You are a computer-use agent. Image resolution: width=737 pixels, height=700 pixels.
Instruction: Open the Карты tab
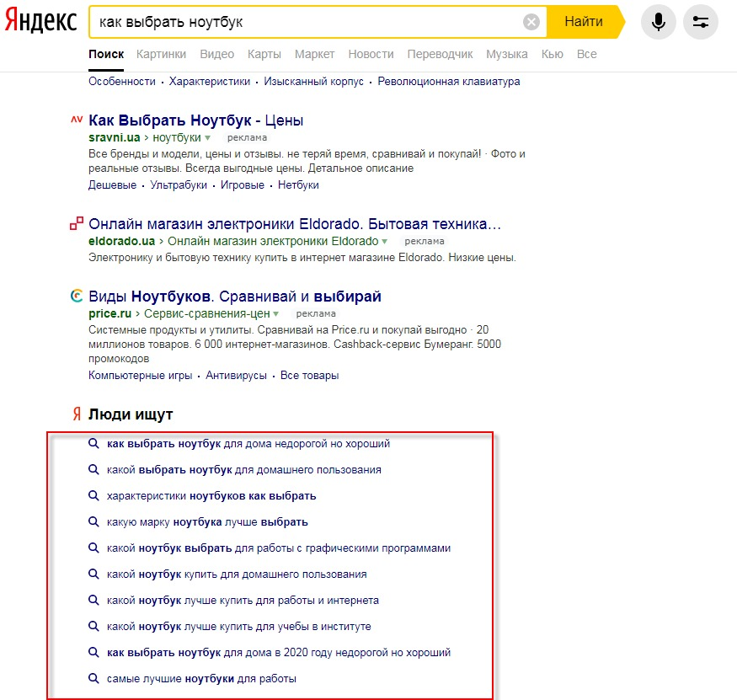pos(264,54)
